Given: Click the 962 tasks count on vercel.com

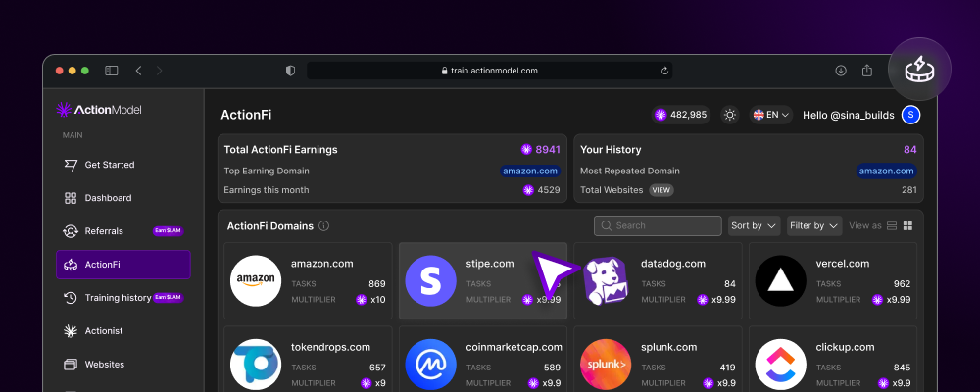Looking at the screenshot, I should pos(902,284).
